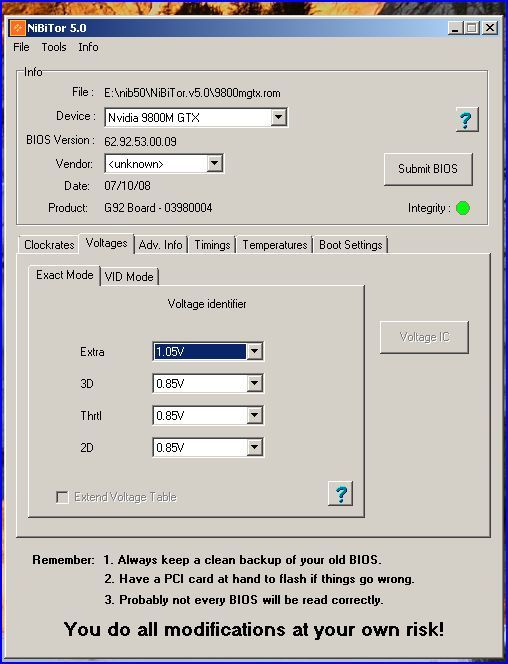
Task: Open the Info menu
Action: [88, 47]
